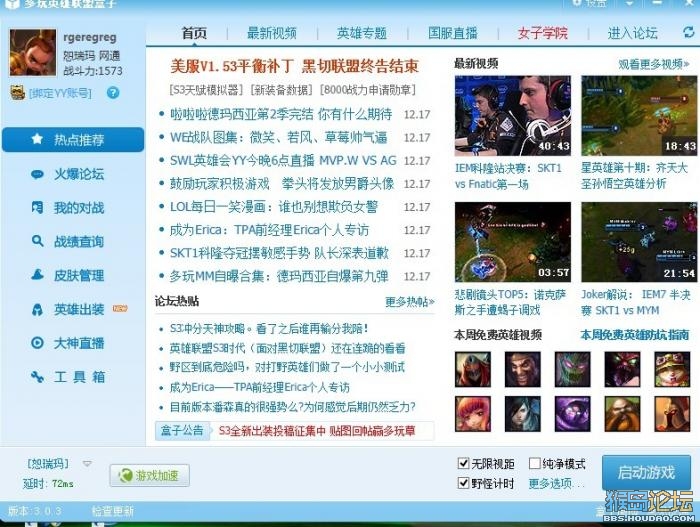Select the Gragas free hero portrait

[x=622, y=414]
